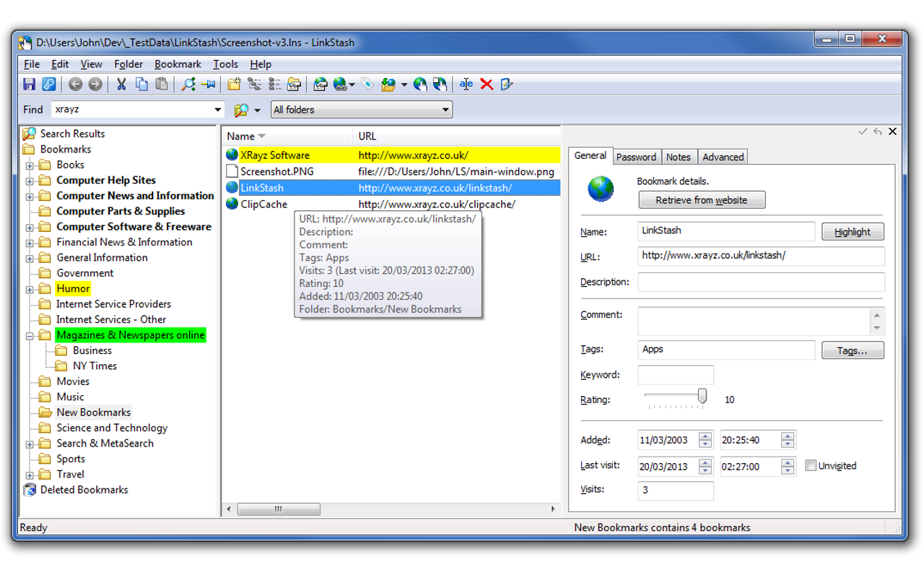Click the globe with envelope bookmark icon
The image size is (924, 578).
coord(321,85)
